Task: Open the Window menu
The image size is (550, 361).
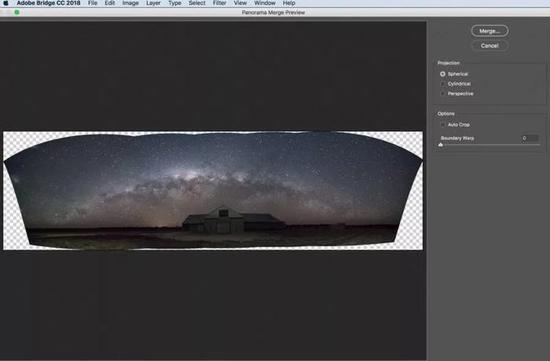Action: [265, 3]
